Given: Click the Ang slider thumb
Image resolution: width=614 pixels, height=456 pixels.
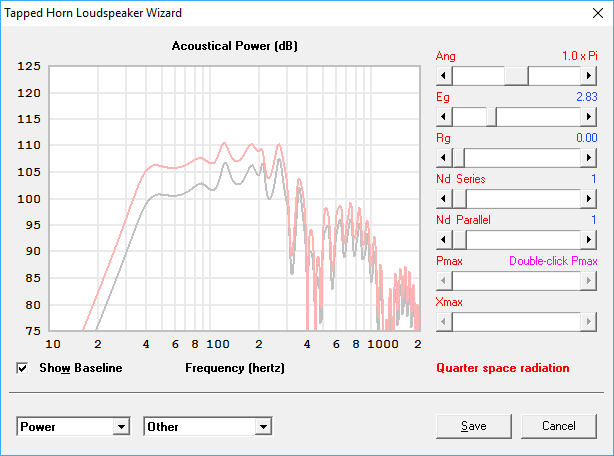Looking at the screenshot, I should coord(516,76).
